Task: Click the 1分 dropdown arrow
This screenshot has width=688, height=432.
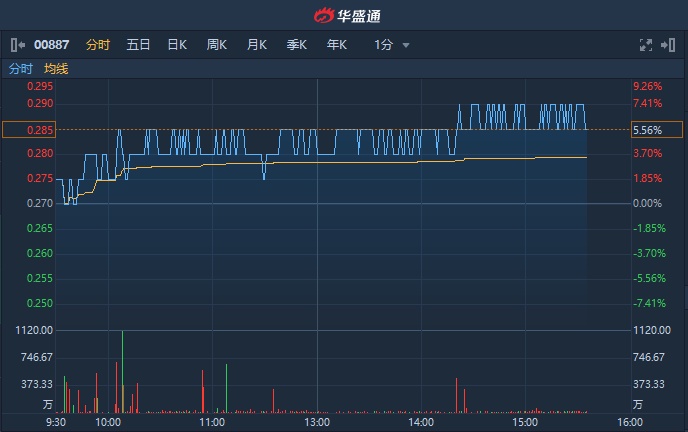Action: (x=406, y=45)
